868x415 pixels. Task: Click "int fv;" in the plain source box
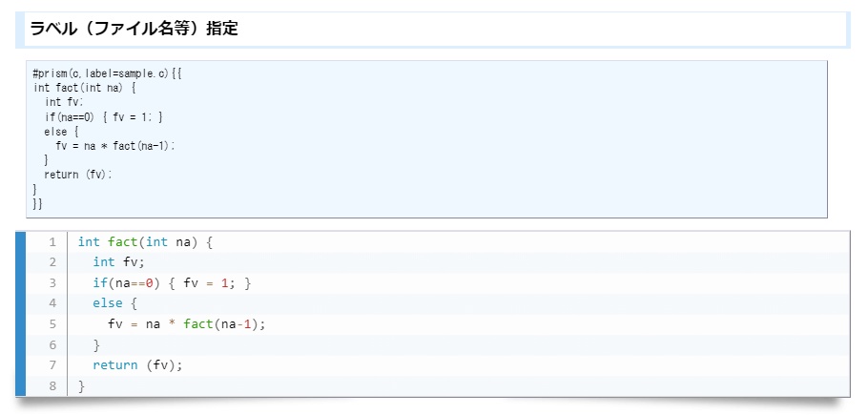(x=64, y=102)
